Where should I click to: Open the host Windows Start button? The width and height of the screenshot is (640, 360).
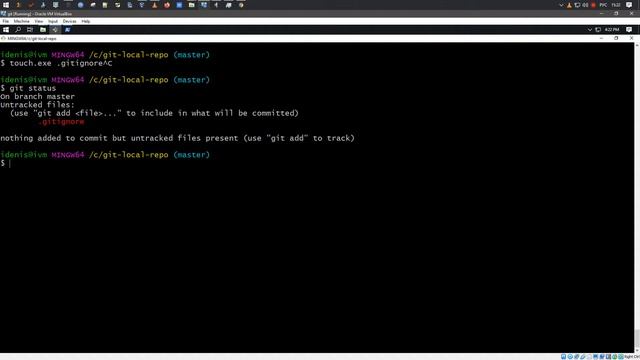pyautogui.click(x=6, y=5)
